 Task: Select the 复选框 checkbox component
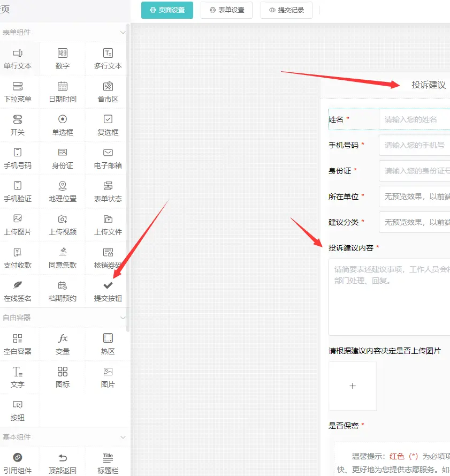(107, 125)
